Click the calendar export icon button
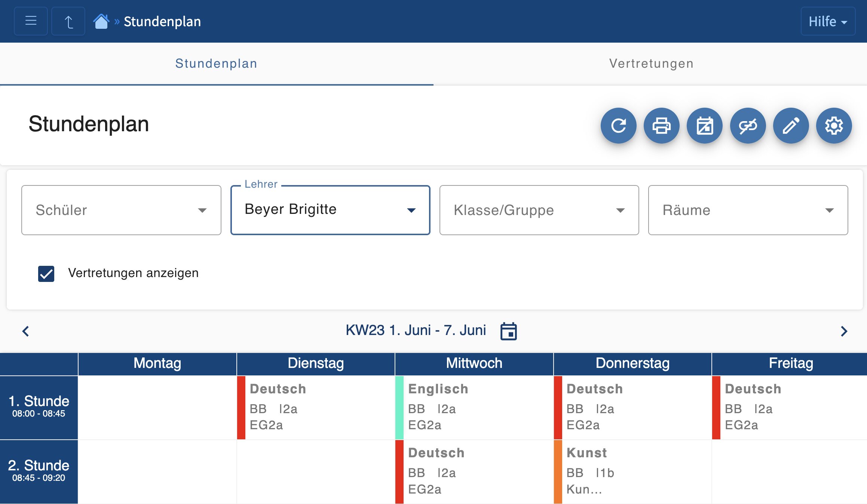The image size is (867, 504). [x=705, y=126]
